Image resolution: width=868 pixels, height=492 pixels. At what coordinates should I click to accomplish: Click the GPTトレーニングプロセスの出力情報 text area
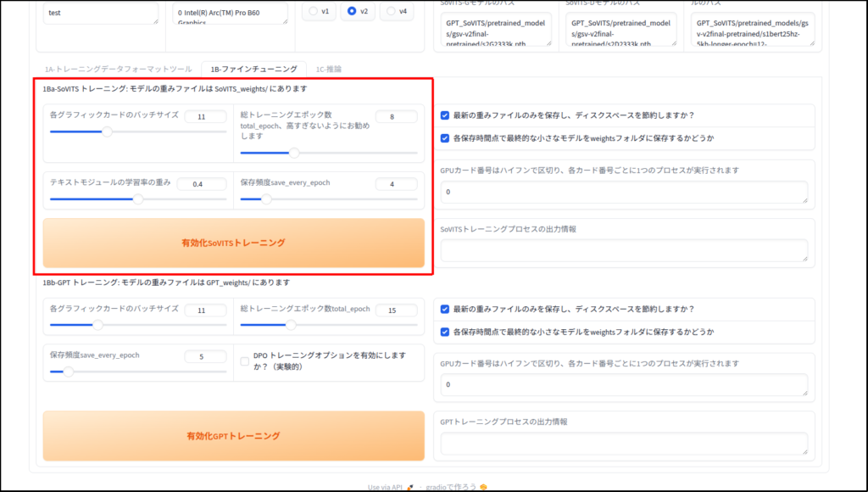point(624,444)
